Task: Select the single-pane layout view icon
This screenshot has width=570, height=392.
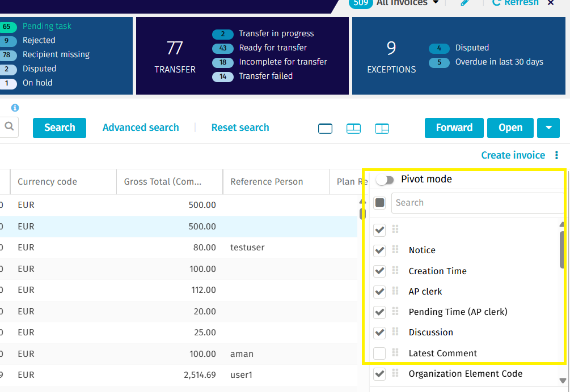Action: tap(326, 129)
